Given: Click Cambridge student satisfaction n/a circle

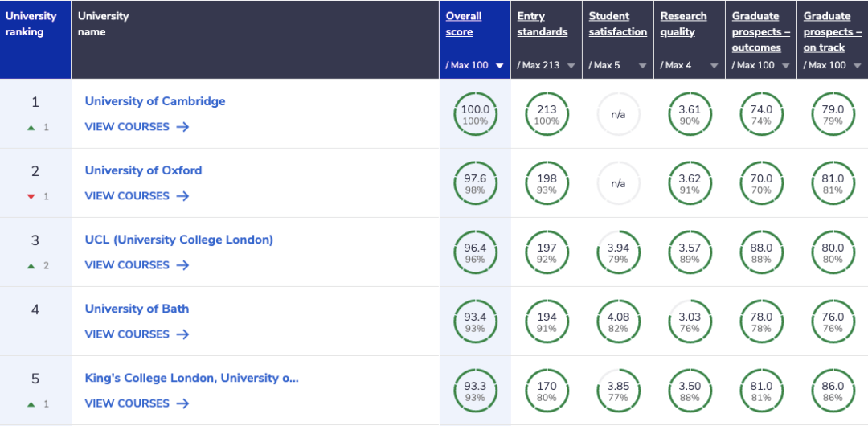Looking at the screenshot, I should [x=618, y=114].
